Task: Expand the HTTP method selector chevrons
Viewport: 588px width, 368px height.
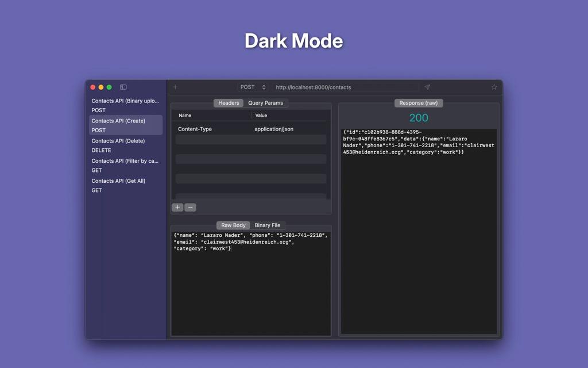Action: (x=263, y=87)
